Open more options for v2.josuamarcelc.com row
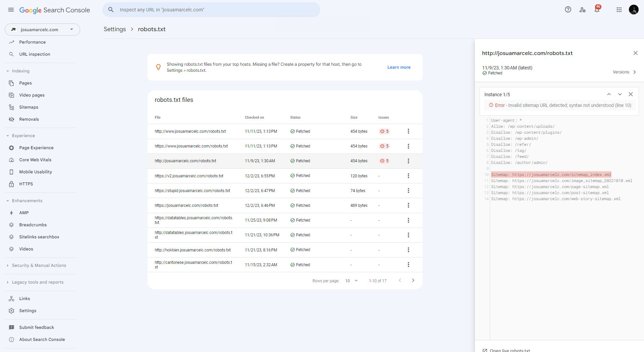This screenshot has width=644, height=352. point(408,176)
